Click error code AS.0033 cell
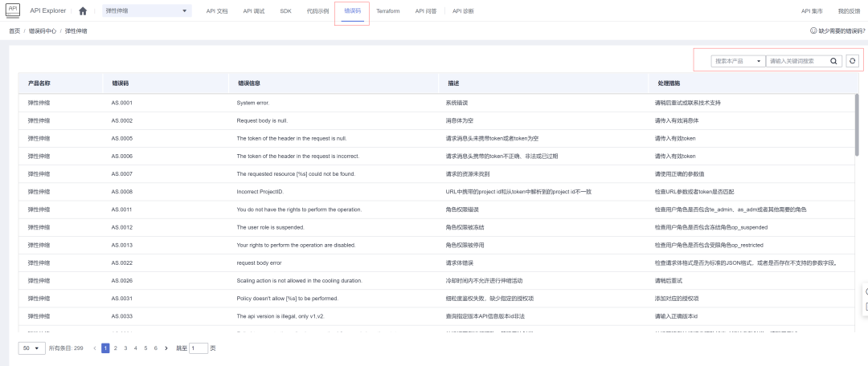 pyautogui.click(x=122, y=316)
